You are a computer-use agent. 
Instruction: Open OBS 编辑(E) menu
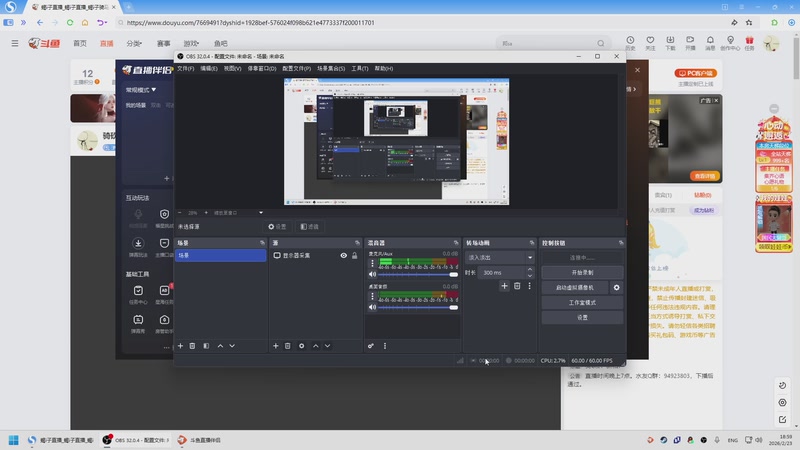(209, 68)
